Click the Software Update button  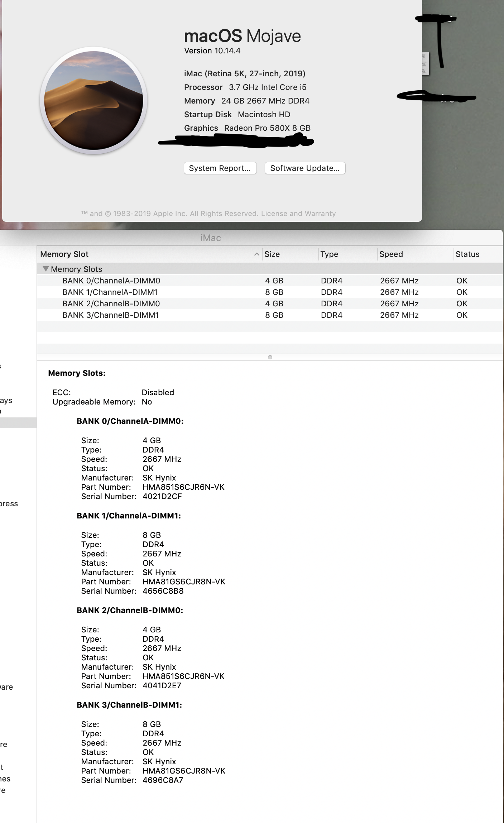[x=305, y=168]
